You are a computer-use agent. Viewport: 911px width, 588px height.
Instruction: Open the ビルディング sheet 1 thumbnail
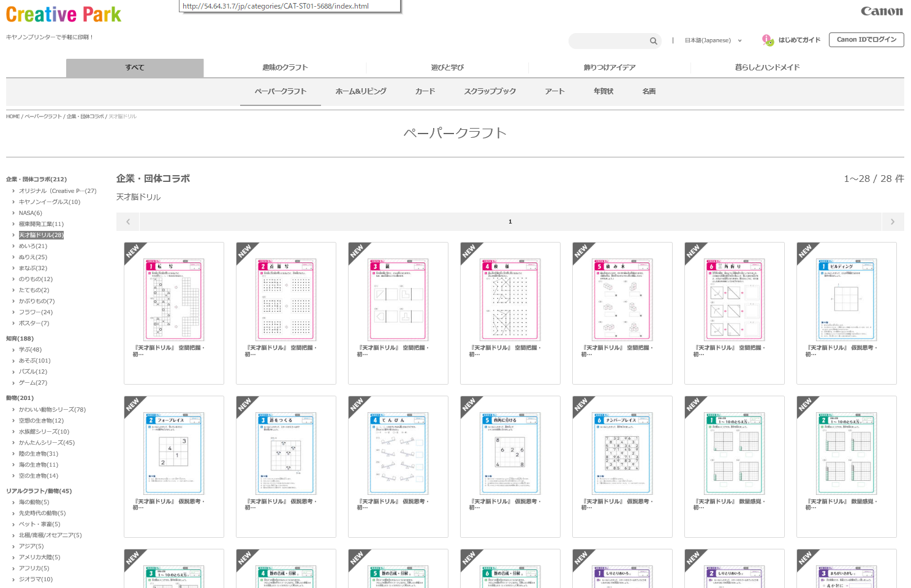[847, 300]
